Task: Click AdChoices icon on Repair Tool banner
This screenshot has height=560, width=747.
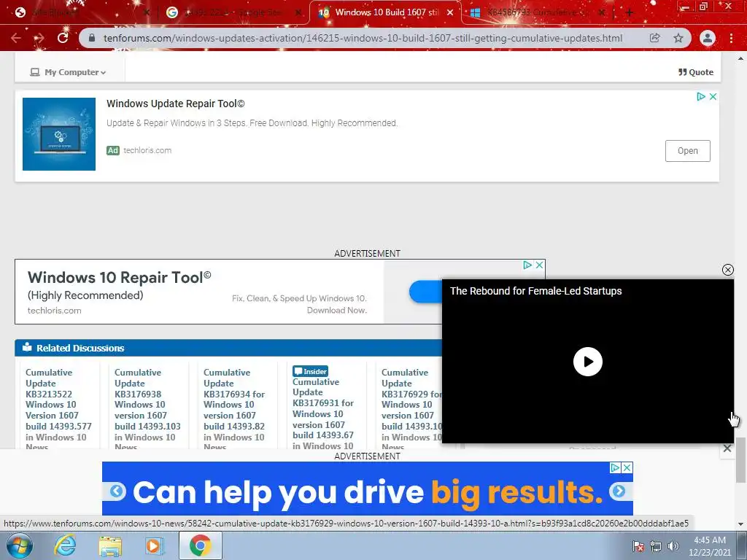Action: pyautogui.click(x=527, y=265)
